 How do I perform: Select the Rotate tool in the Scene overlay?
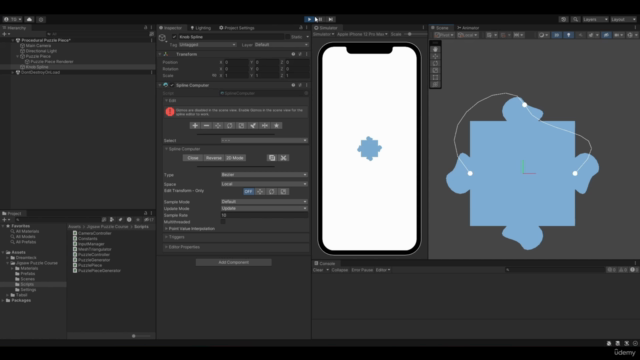436,63
